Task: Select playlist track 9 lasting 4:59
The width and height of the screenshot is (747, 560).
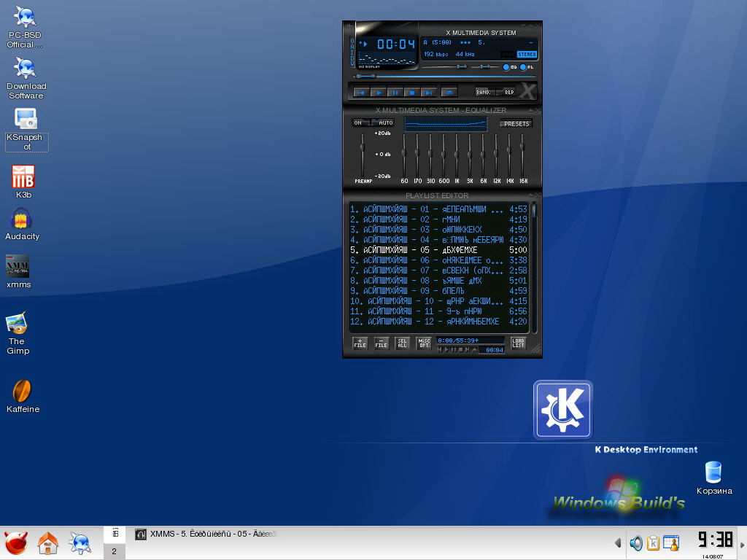Action: [438, 291]
